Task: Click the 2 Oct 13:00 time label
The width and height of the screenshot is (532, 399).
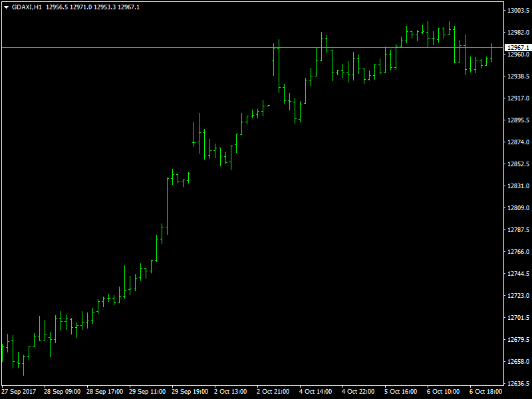Action: (x=230, y=392)
